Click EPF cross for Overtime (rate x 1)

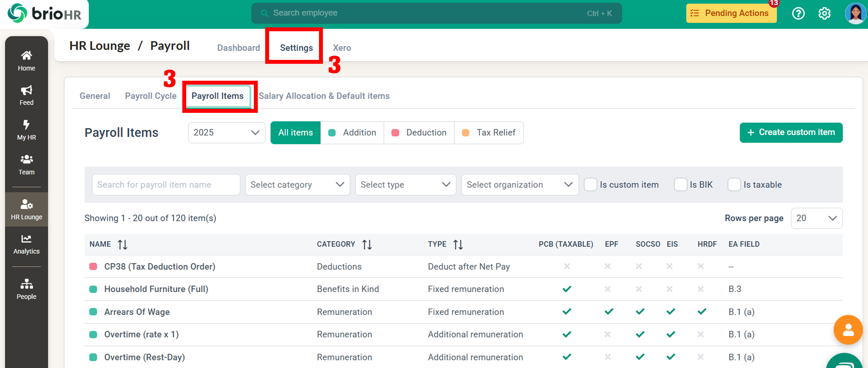[x=608, y=334]
